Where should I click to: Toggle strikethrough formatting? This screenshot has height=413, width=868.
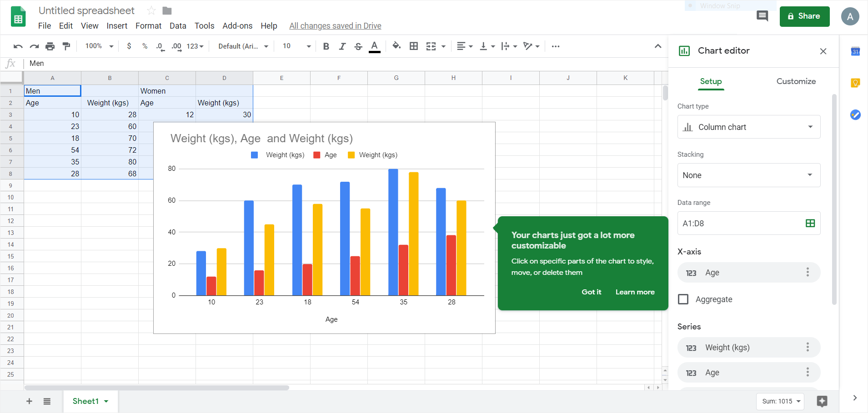[x=359, y=46]
